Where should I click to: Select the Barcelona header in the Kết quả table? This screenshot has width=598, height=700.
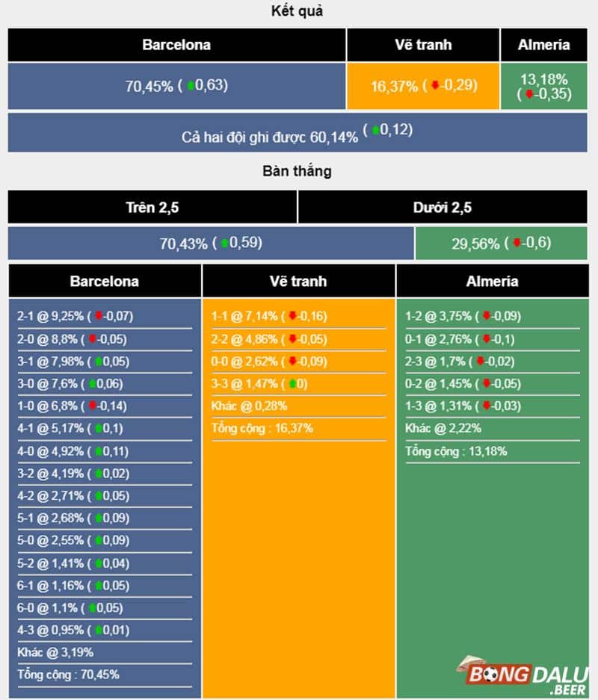point(176,45)
